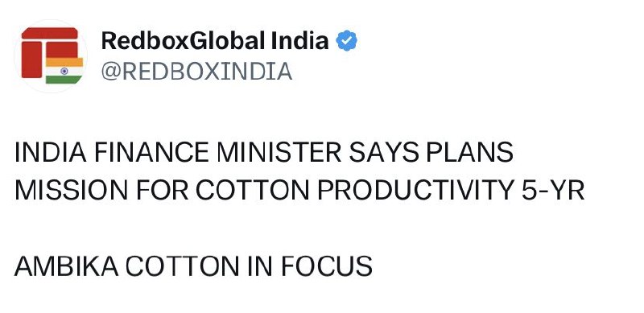Click the word "FOR" in second line
644x313 pixels.
pyautogui.click(x=162, y=191)
